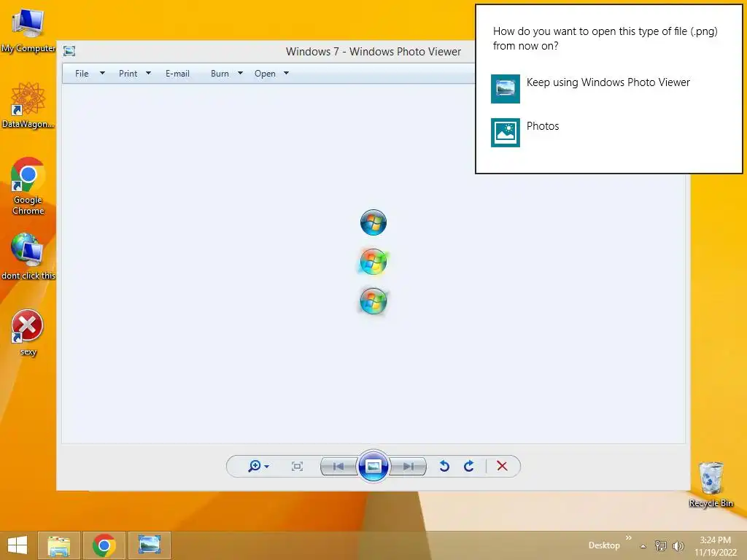
Task: Expand the Burn dropdown arrow
Action: click(240, 74)
